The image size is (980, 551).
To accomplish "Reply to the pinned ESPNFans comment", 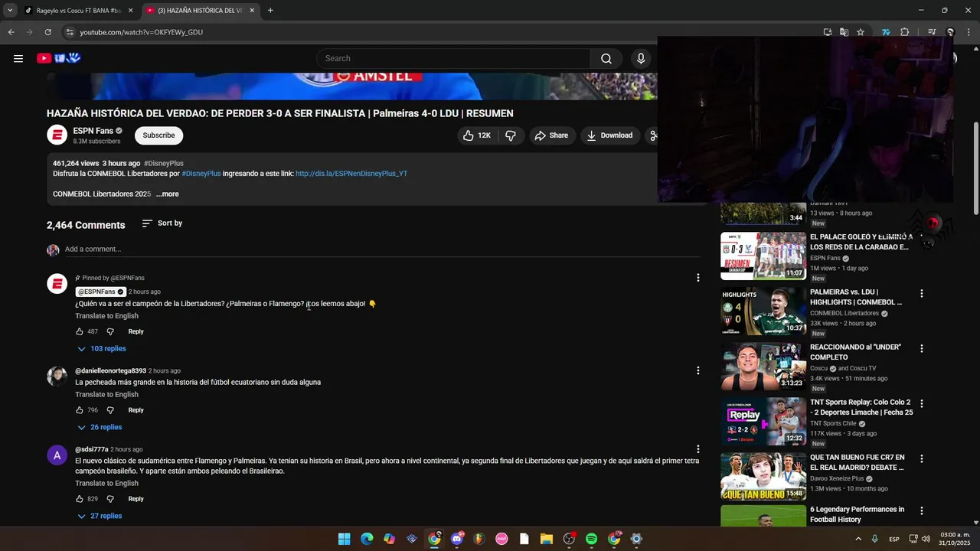I will (136, 331).
